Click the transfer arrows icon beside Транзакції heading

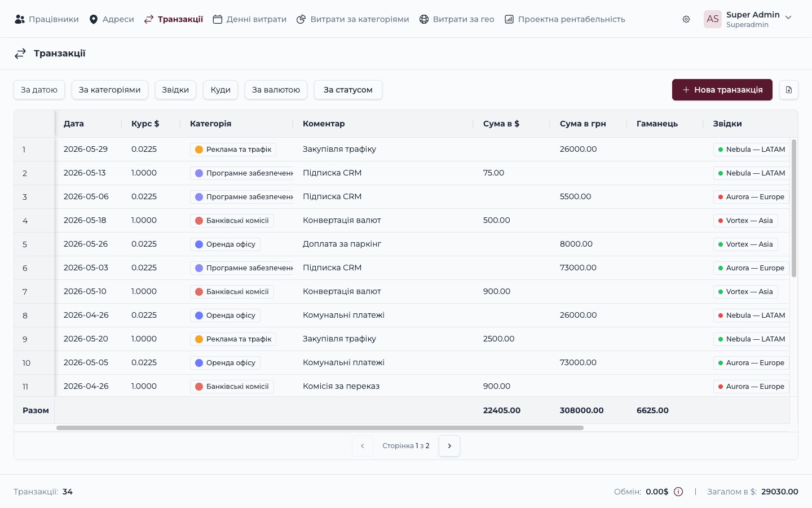(x=20, y=54)
